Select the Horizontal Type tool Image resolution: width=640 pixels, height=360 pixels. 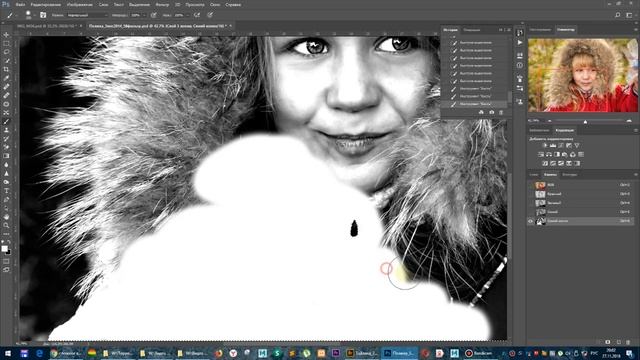[x=6, y=191]
